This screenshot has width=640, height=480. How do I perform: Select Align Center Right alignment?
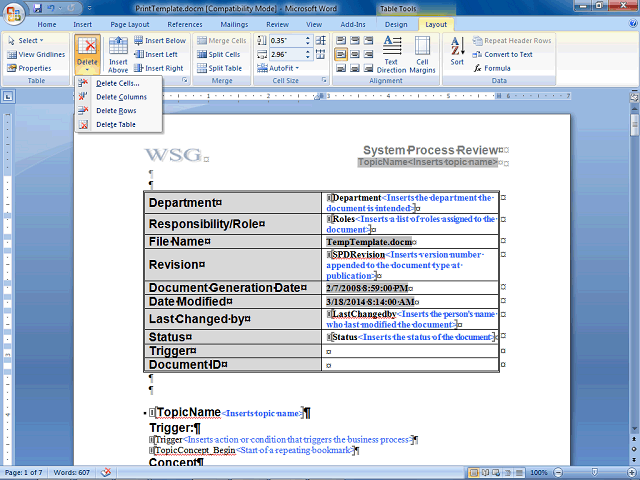point(369,54)
